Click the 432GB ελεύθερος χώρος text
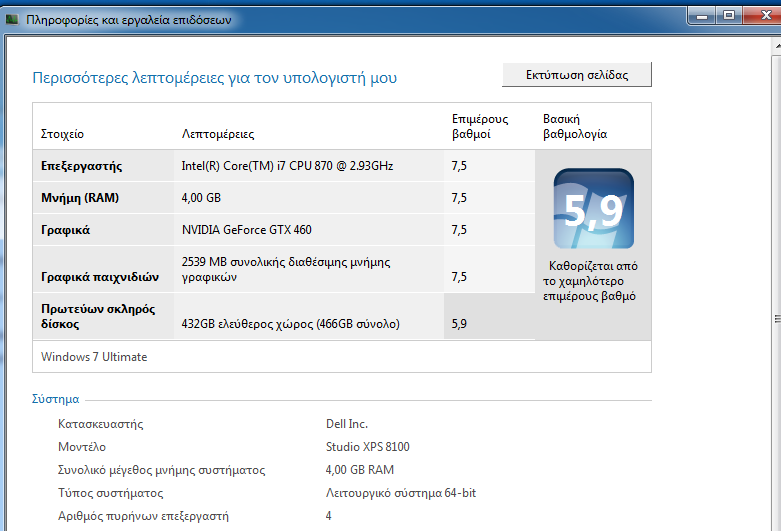The width and height of the screenshot is (781, 531). click(x=290, y=324)
